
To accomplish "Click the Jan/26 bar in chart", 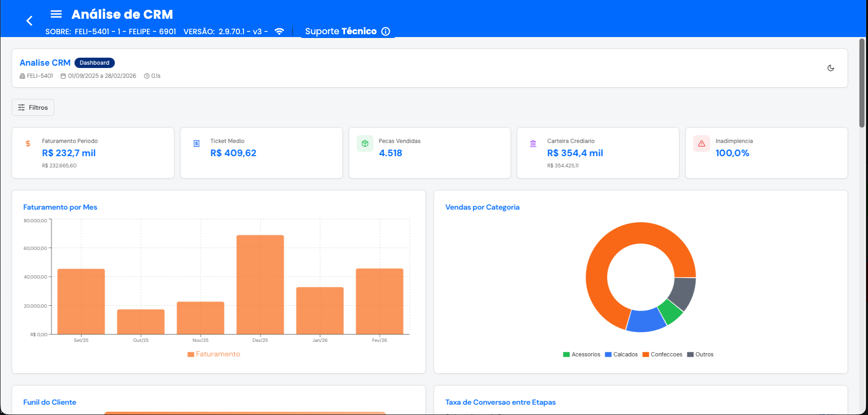I will coord(320,310).
